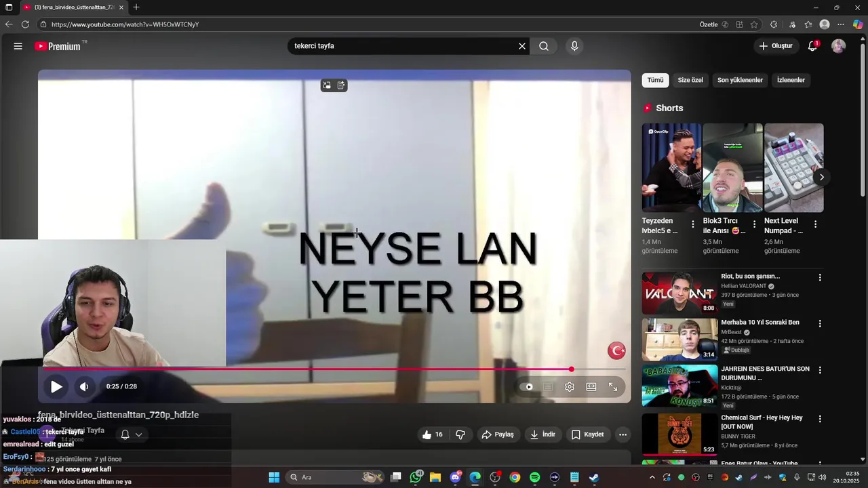Toggle the autoplay switch

[526, 386]
